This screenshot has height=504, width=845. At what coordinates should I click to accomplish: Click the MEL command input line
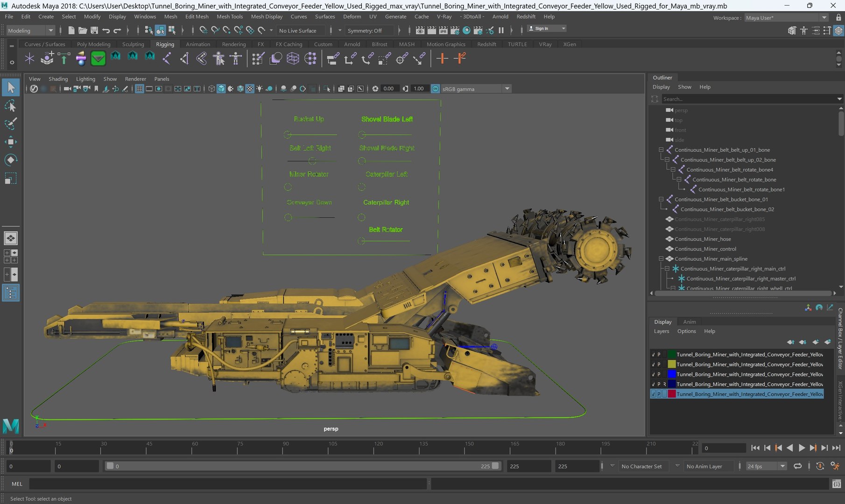[228, 484]
